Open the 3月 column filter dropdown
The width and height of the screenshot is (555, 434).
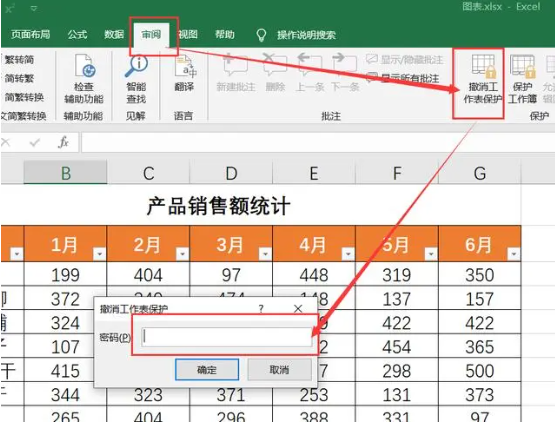[265, 253]
